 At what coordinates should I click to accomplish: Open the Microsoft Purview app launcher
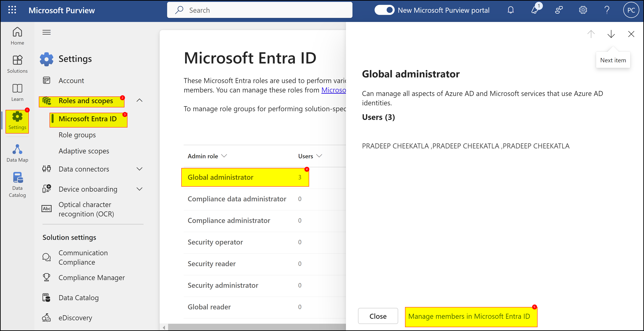12,10
